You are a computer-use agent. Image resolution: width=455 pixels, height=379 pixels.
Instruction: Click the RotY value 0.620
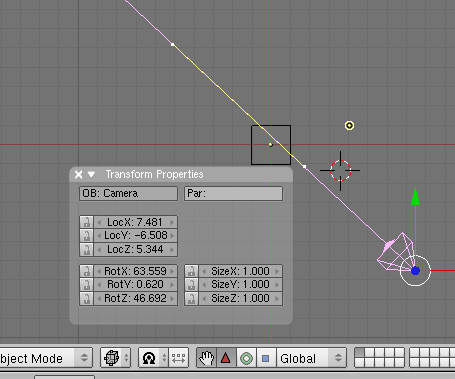135,285
